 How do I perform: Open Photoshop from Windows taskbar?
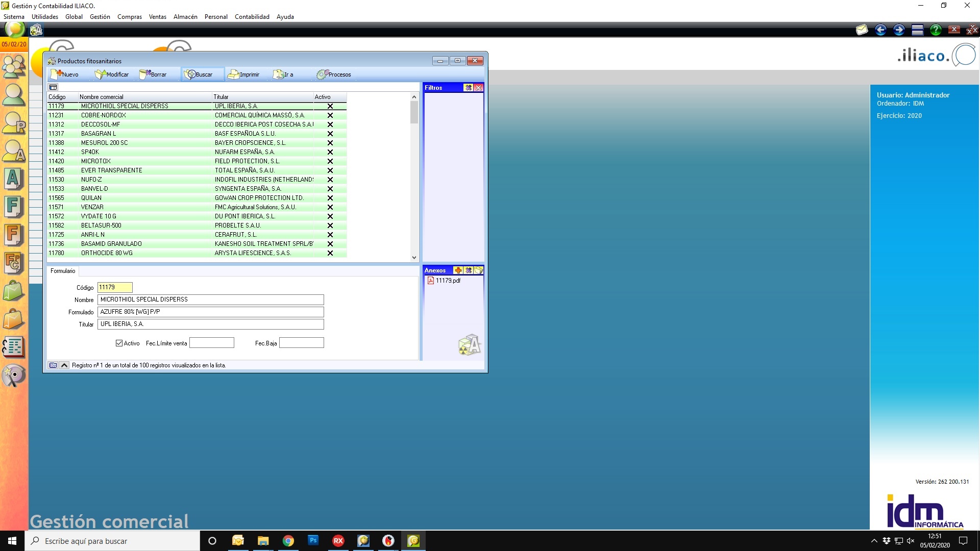tap(313, 541)
